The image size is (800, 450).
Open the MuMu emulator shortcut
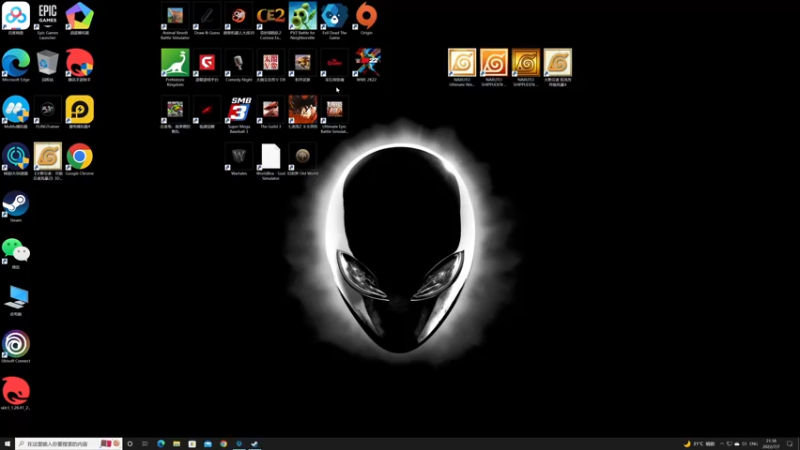[16, 112]
